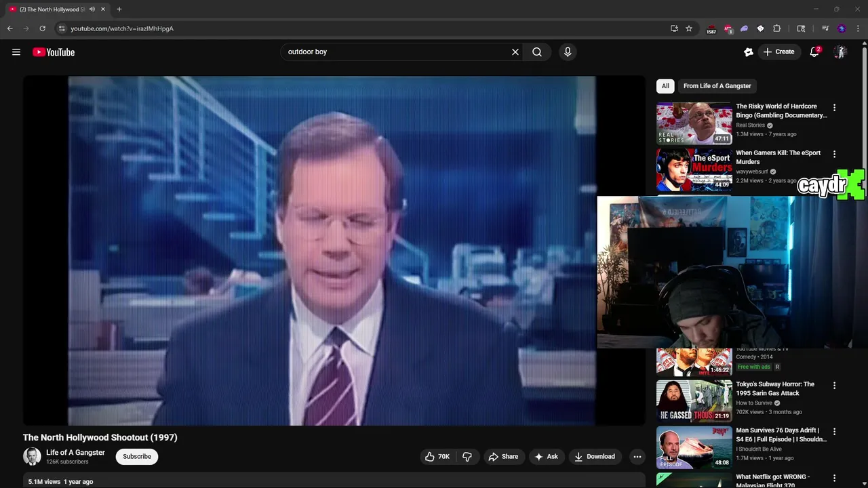Click the Download button
This screenshot has height=488, width=868.
595,457
